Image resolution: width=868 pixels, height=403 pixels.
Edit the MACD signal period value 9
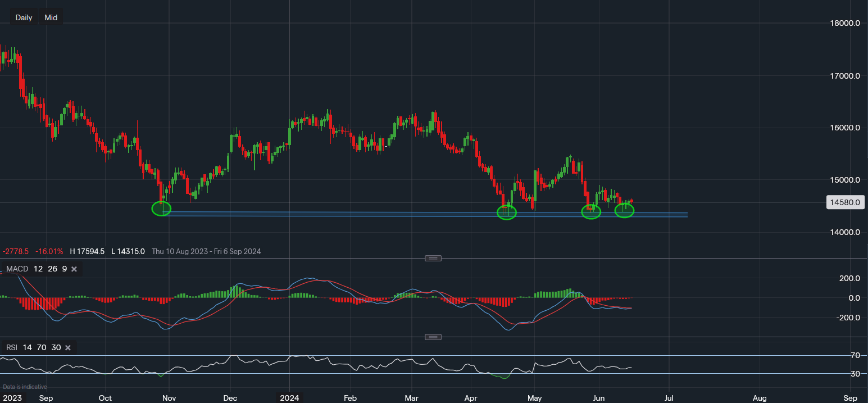[x=65, y=269]
